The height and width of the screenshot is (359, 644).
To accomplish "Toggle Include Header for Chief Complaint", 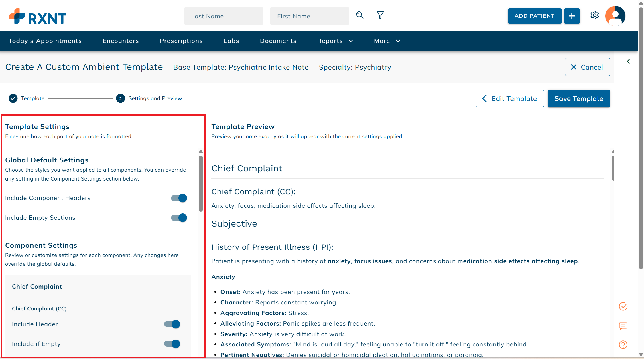I will coord(172,324).
